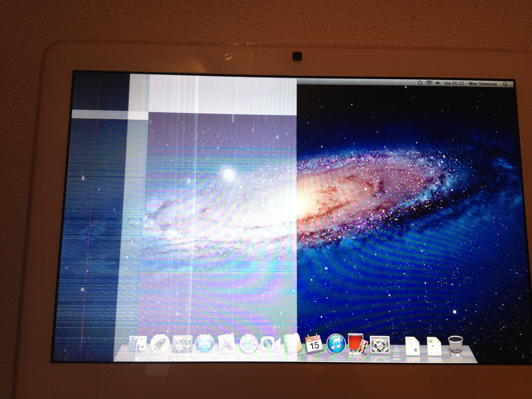Open Spotlight search magnifier
532x399 pixels.
pos(505,84)
